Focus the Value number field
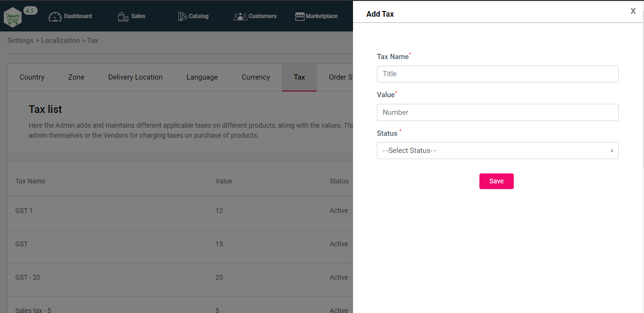The image size is (644, 313). [x=498, y=112]
